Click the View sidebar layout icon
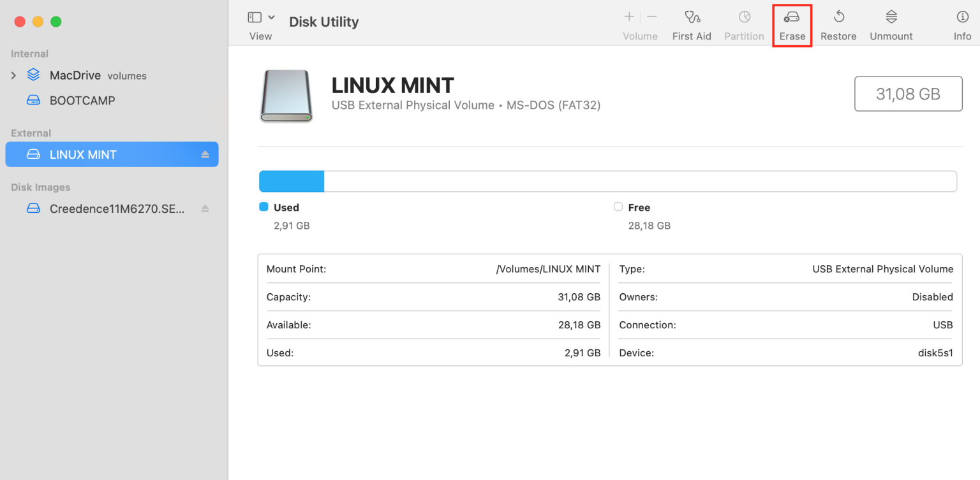980x480 pixels. tap(255, 17)
